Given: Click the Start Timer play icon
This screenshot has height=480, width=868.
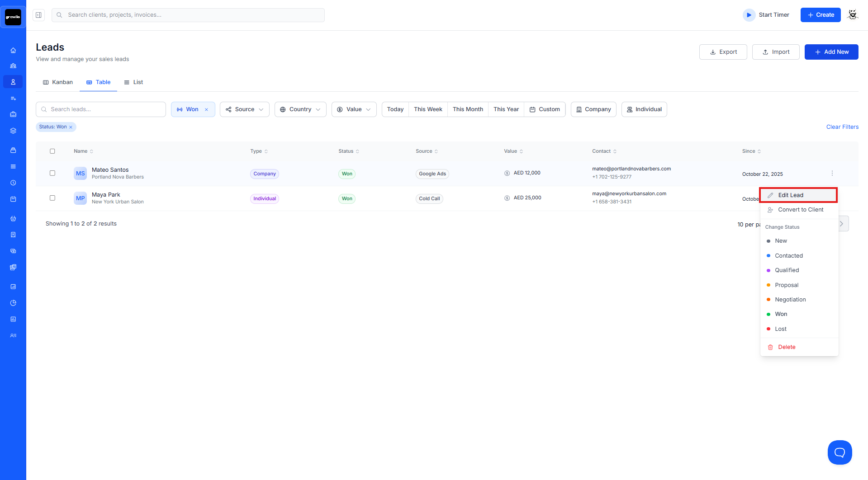Looking at the screenshot, I should click(x=749, y=15).
